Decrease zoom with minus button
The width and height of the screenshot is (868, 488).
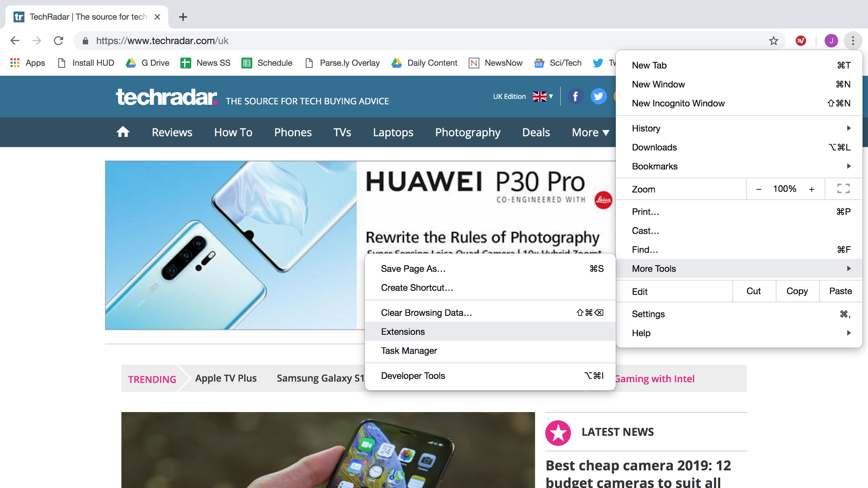coord(759,189)
